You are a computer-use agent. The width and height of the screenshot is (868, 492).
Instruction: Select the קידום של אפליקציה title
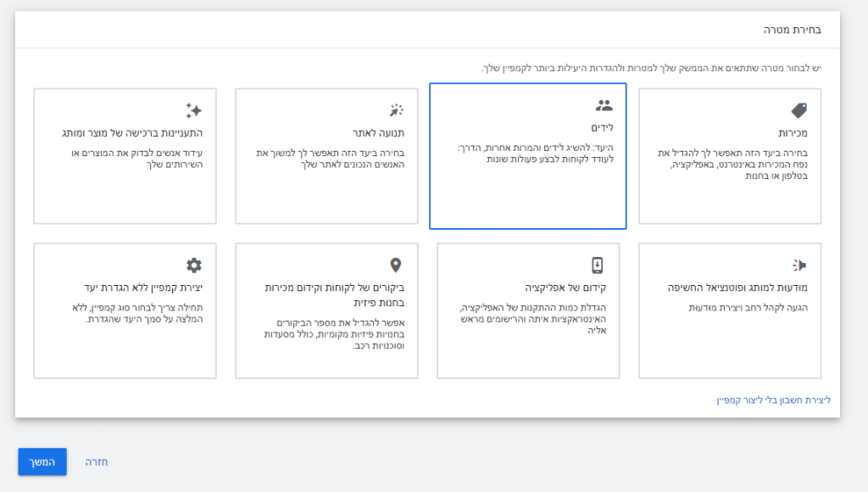(x=565, y=288)
